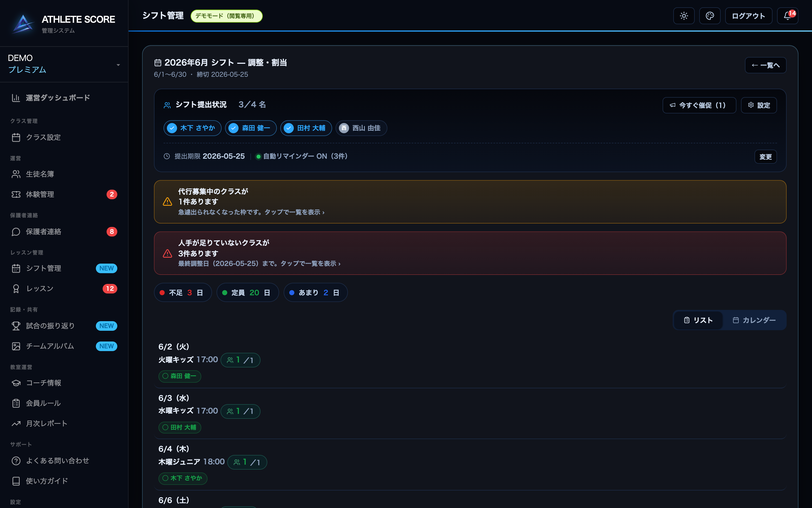
Task: Click the bar chart icon for 運営ダッシュボード
Action: pyautogui.click(x=16, y=98)
